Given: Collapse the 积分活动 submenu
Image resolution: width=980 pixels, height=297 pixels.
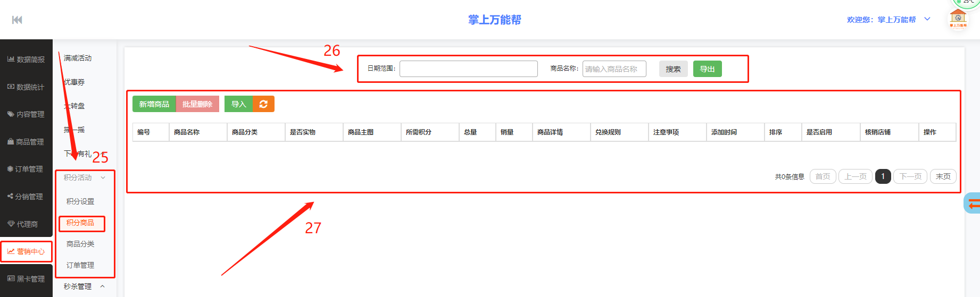Looking at the screenshot, I should 85,177.
